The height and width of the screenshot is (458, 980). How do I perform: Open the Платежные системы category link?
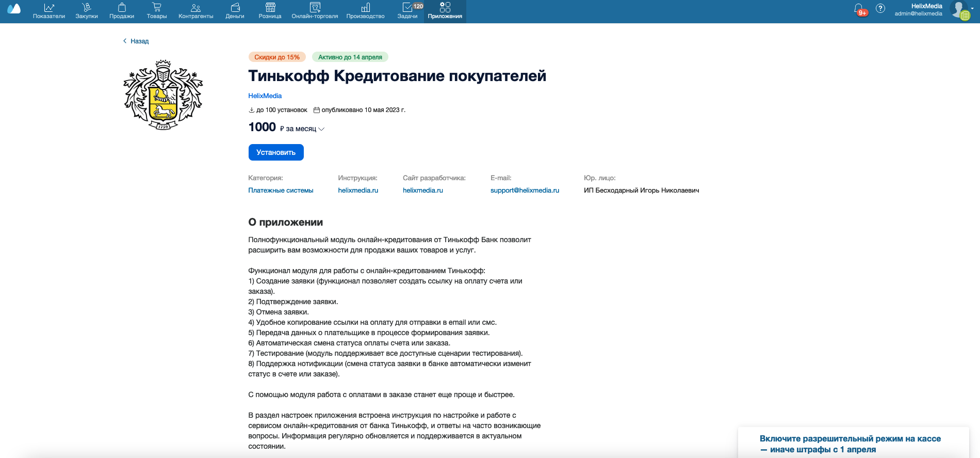click(x=281, y=191)
